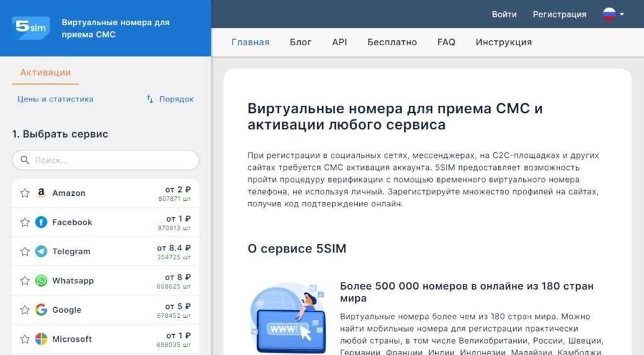
Task: Open the Порядок sort order selector
Action: coord(170,99)
